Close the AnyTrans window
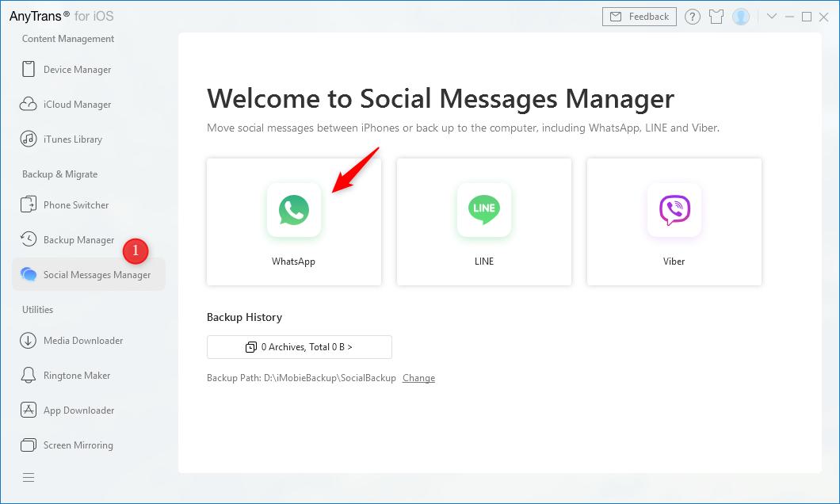The height and width of the screenshot is (504, 840). click(824, 17)
